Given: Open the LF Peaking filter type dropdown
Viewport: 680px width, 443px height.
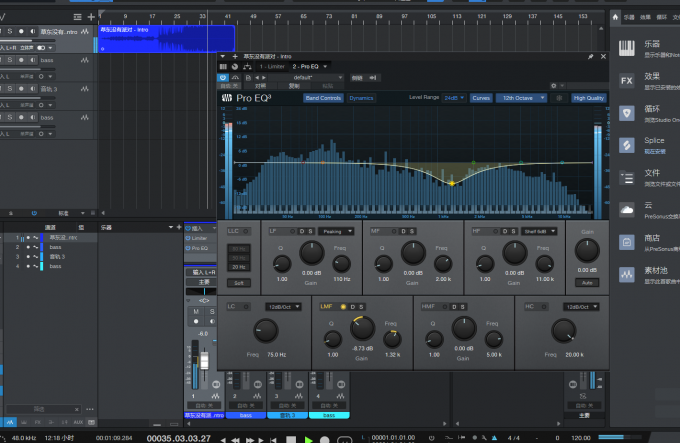Looking at the screenshot, I should tap(337, 231).
